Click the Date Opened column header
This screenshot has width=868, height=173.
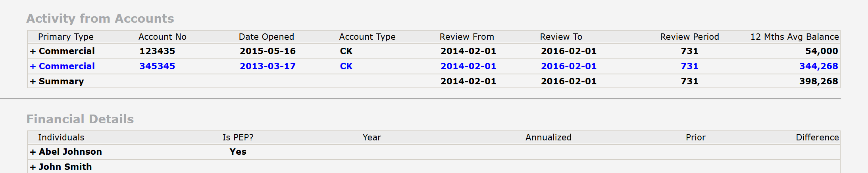[x=266, y=37]
